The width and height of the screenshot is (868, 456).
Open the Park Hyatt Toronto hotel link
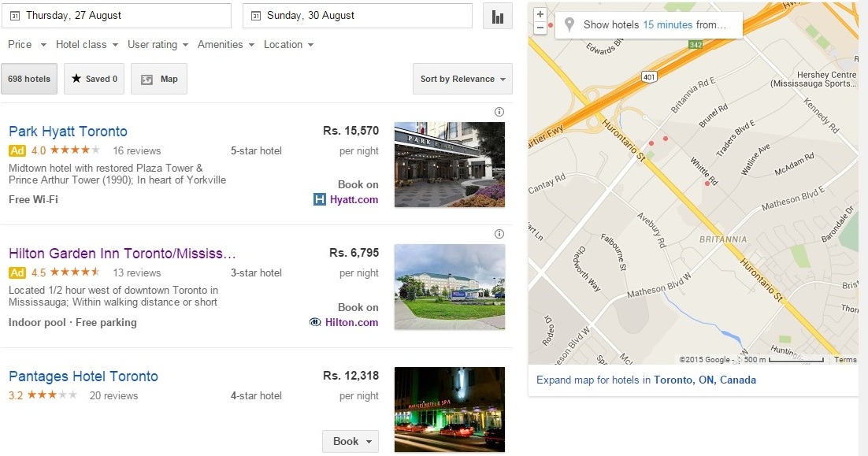point(68,132)
